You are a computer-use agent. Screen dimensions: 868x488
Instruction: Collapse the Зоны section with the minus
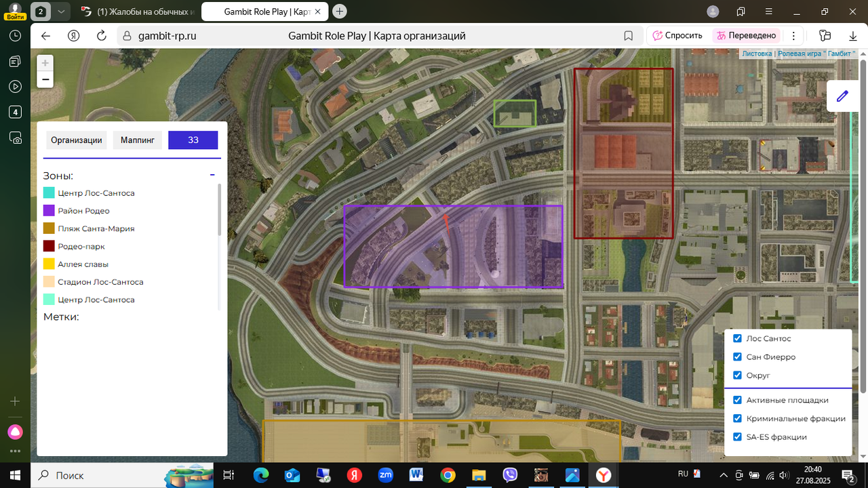[x=212, y=175]
